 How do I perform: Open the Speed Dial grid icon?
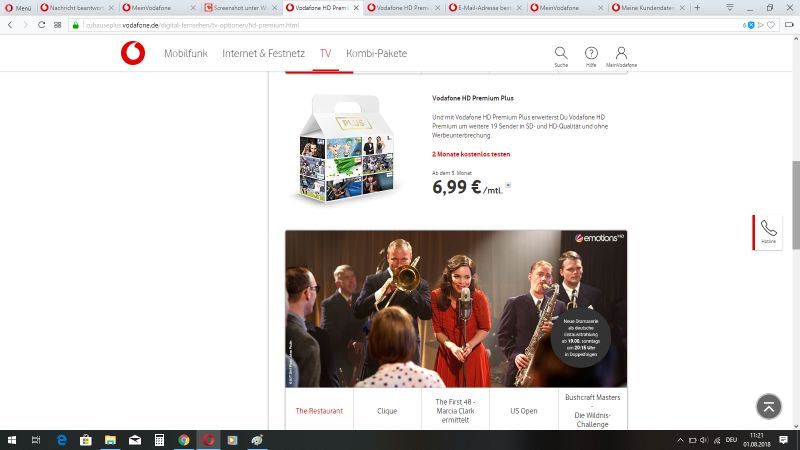point(57,24)
